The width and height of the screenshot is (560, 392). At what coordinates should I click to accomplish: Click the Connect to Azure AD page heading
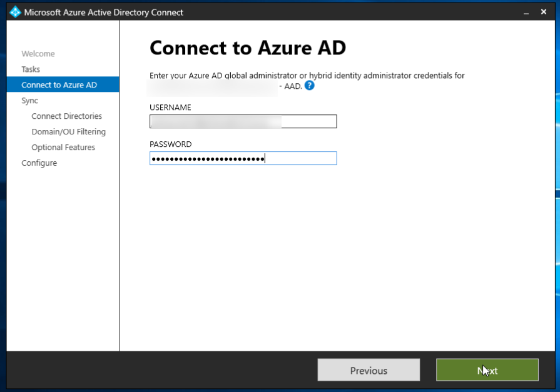248,48
